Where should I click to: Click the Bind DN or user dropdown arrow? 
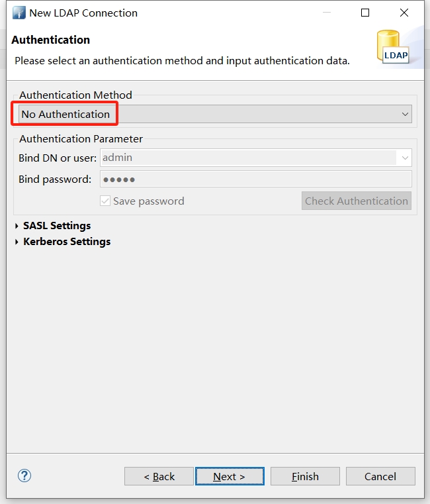tap(404, 158)
